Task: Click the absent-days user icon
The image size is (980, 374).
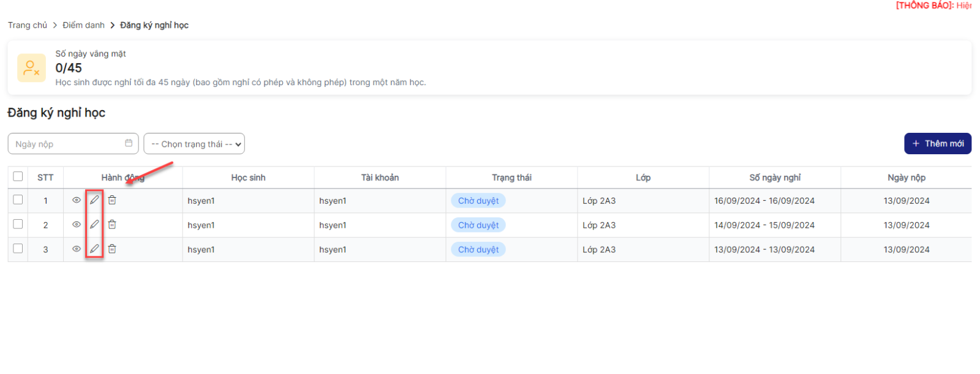Action: pyautogui.click(x=31, y=68)
